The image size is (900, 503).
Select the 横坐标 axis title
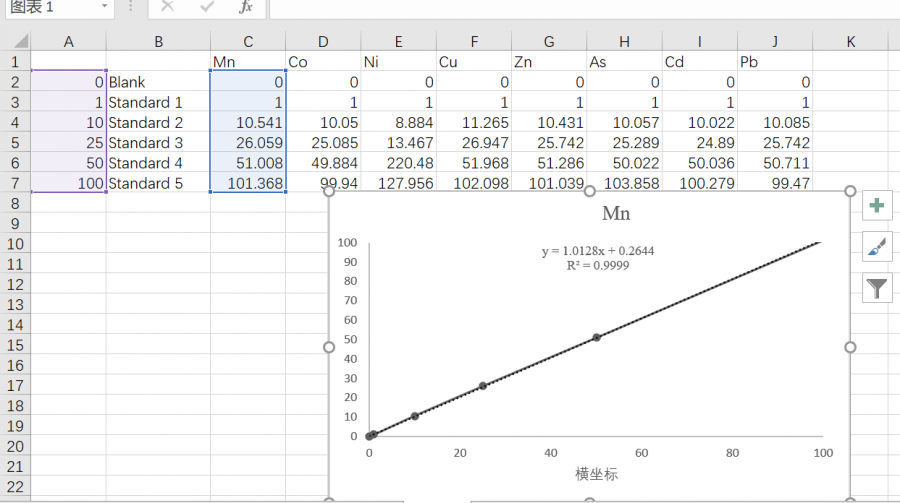(x=596, y=474)
